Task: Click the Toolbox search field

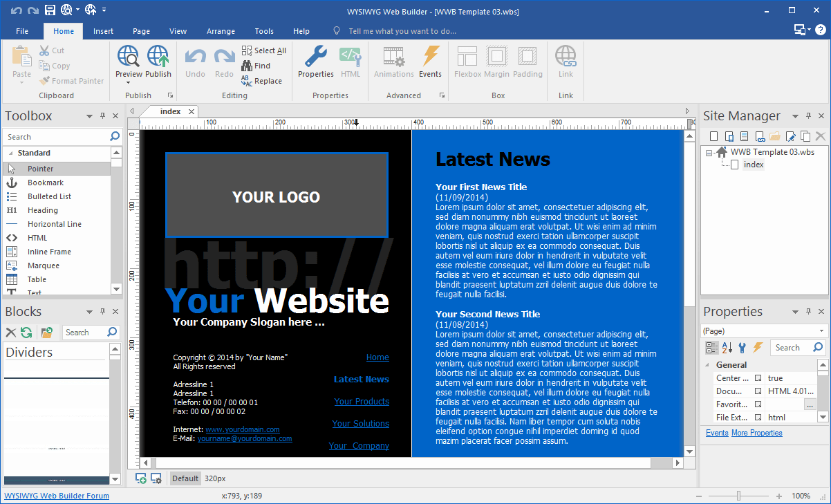Action: (55, 137)
